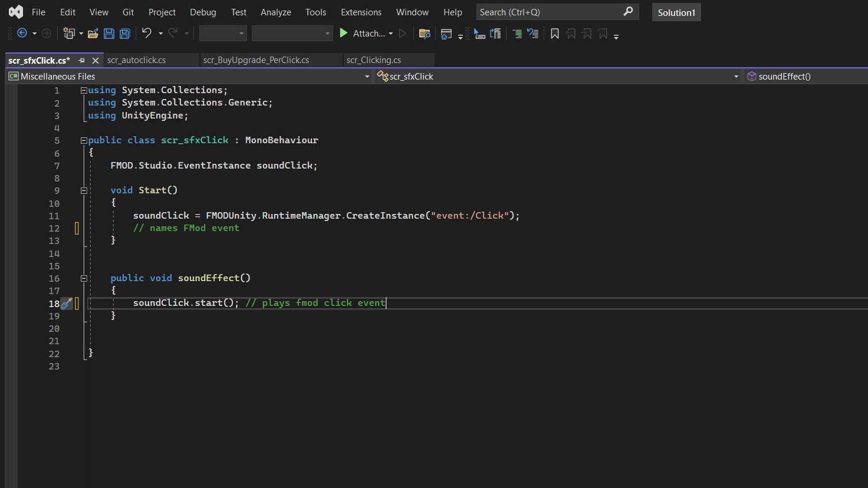Switch to the scr_autoclick.cs tab
The height and width of the screenshot is (488, 868).
tap(137, 60)
